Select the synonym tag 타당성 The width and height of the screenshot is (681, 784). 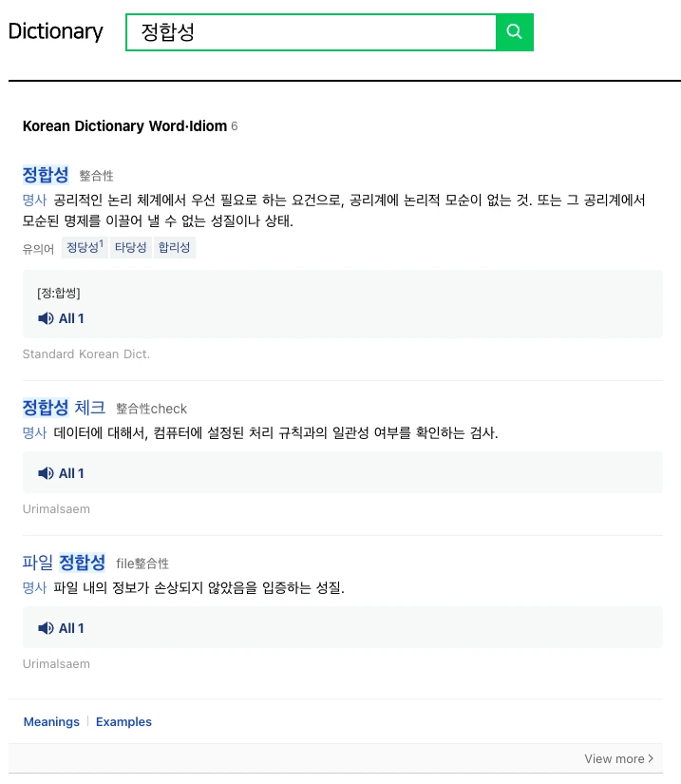130,247
